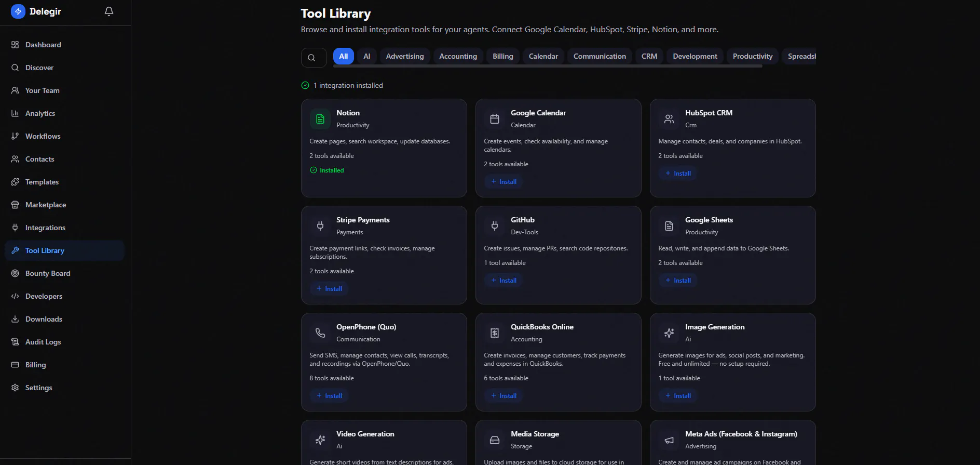980x465 pixels.
Task: Click the GitHub plug icon
Action: click(495, 226)
